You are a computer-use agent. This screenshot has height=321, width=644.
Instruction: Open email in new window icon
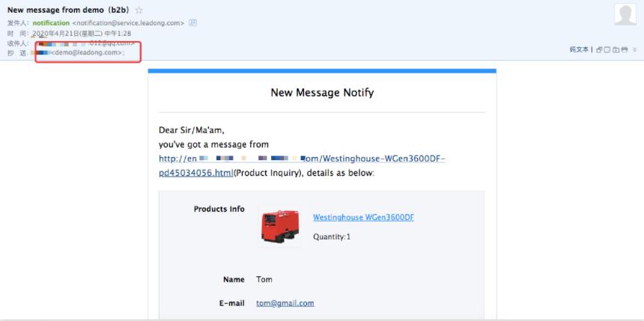(599, 49)
